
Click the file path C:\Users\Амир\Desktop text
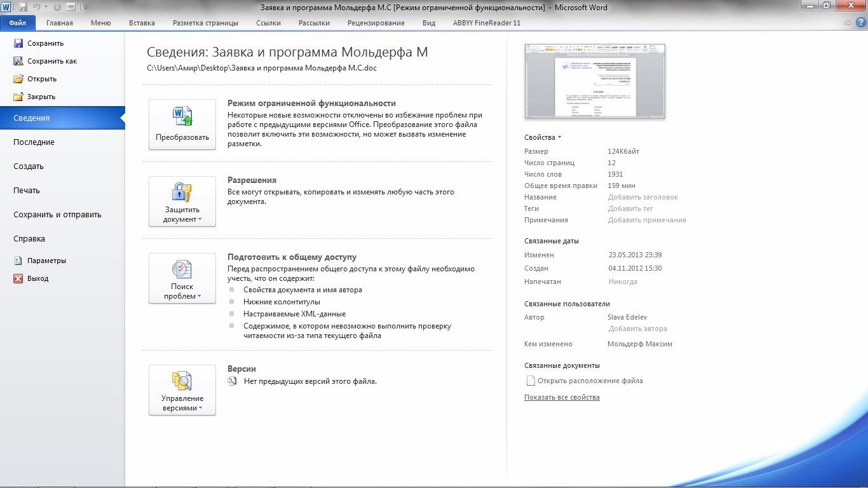coord(262,68)
